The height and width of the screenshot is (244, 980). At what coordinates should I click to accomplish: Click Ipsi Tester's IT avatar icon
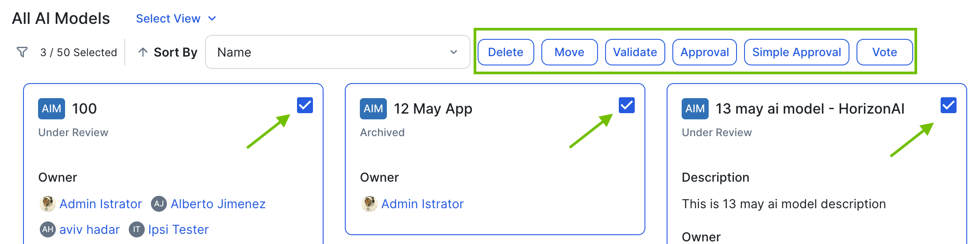[137, 229]
